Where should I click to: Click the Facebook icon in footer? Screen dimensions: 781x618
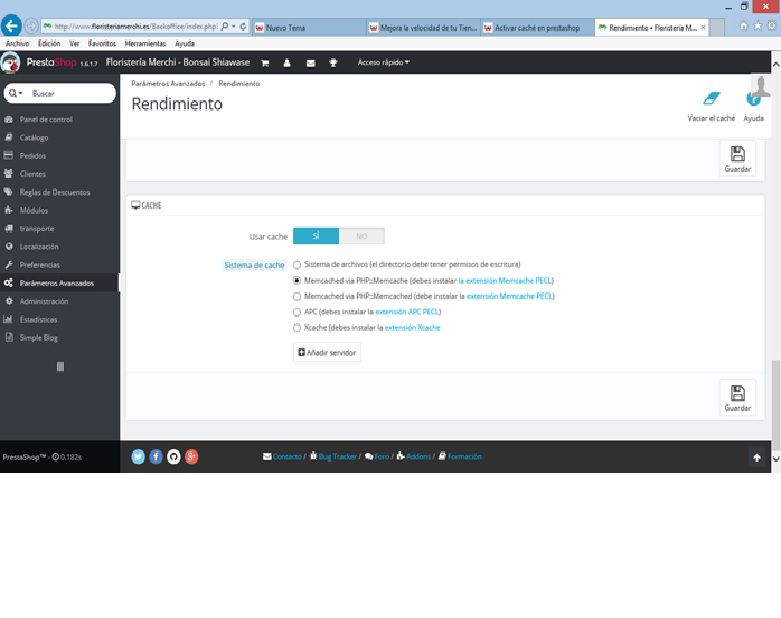click(156, 457)
